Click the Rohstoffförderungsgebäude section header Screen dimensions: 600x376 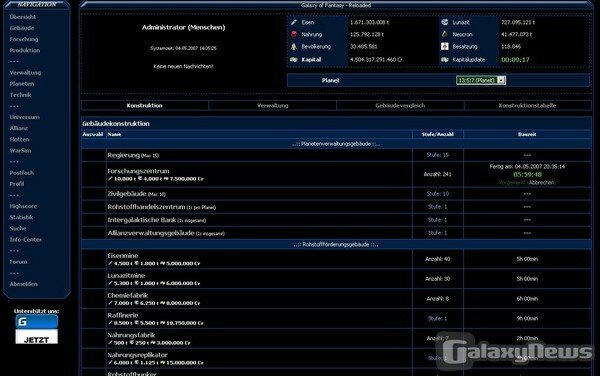click(336, 244)
